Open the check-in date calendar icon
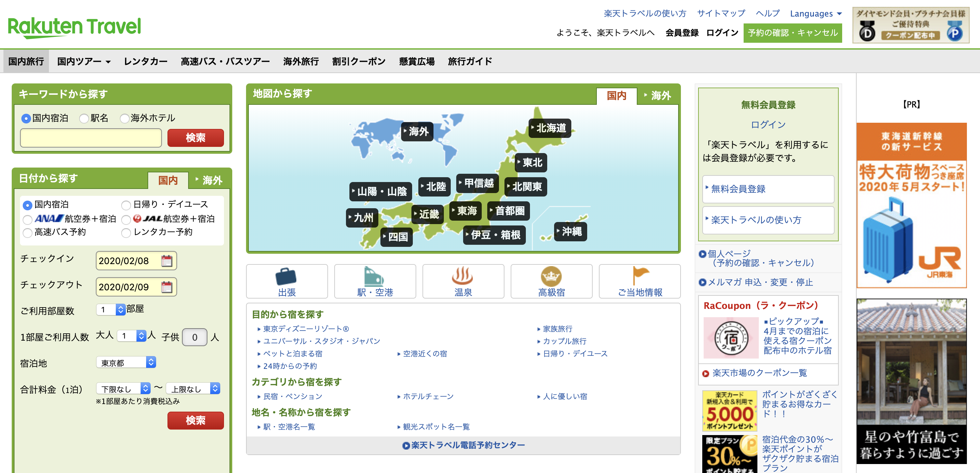This screenshot has height=473, width=980. click(x=167, y=261)
